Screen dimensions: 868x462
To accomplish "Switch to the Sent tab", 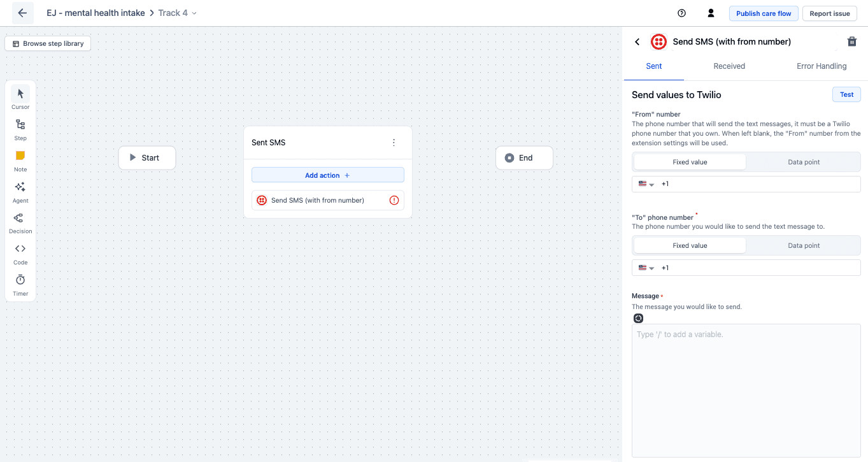I will tap(654, 66).
